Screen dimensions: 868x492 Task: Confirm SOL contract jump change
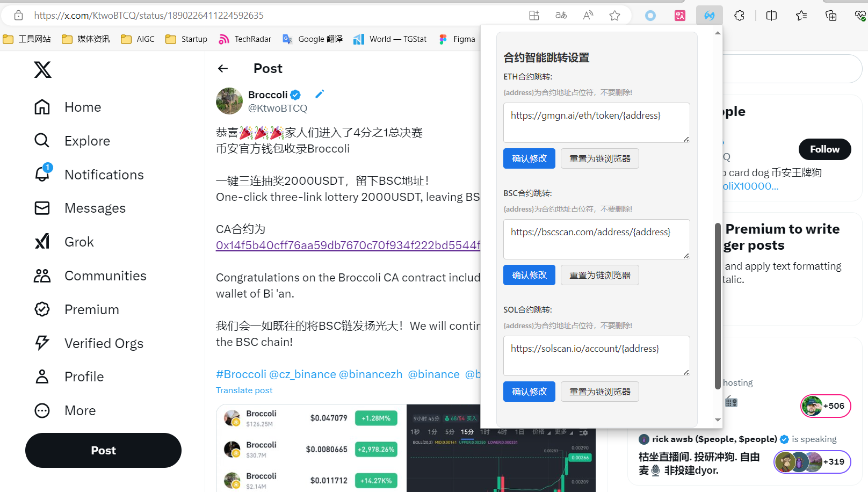coord(529,392)
